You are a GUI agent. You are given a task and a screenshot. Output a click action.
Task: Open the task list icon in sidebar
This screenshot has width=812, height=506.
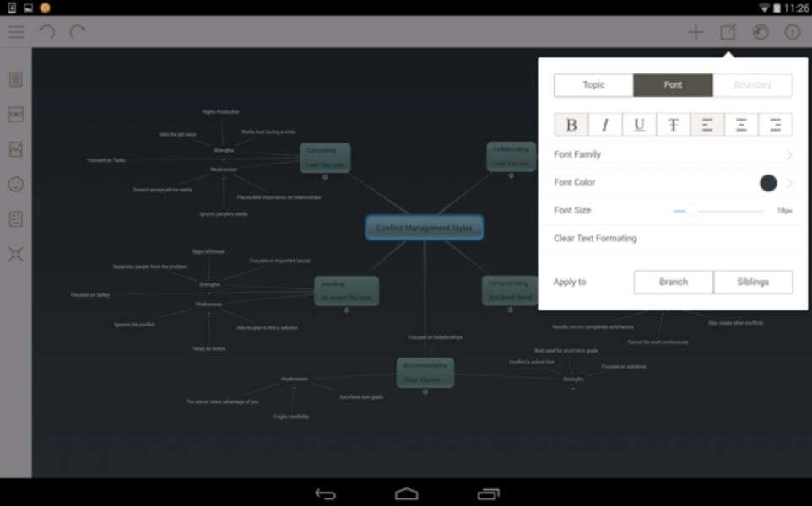[x=16, y=219]
